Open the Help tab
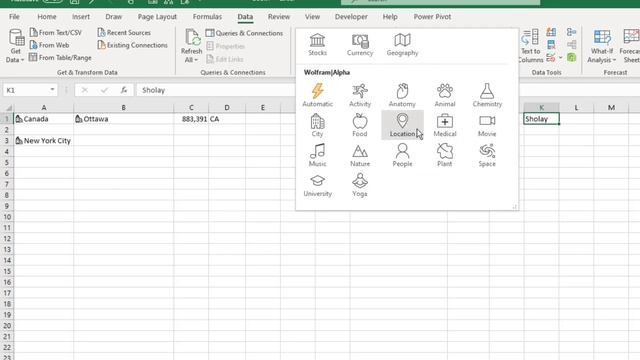The image size is (640, 360). click(390, 17)
